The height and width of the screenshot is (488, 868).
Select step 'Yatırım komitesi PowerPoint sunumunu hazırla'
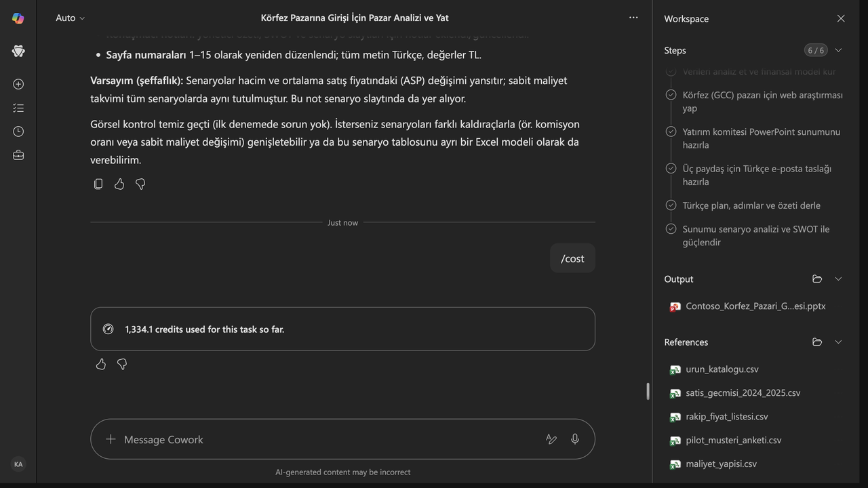tap(761, 138)
